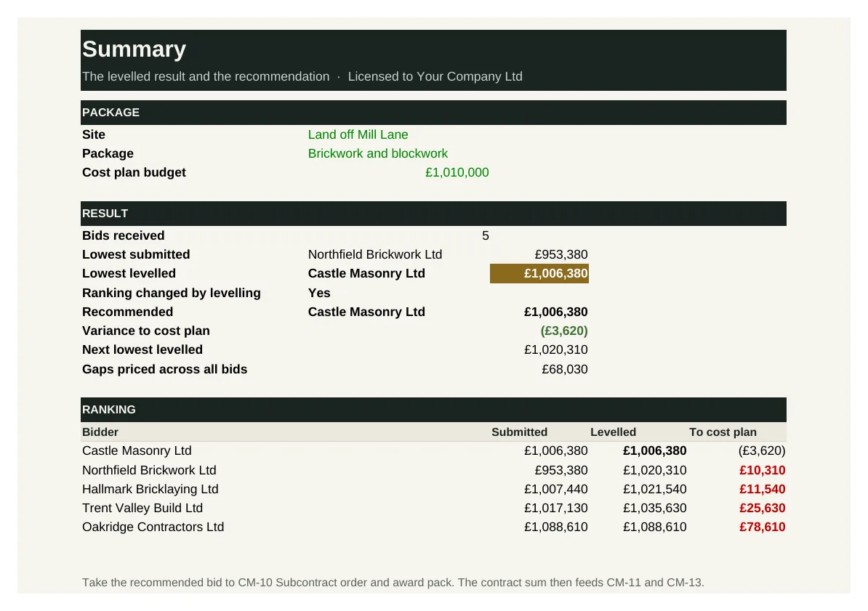The width and height of the screenshot is (868, 611).
Task: Click the 'Submitted' column header
Action: 519,432
